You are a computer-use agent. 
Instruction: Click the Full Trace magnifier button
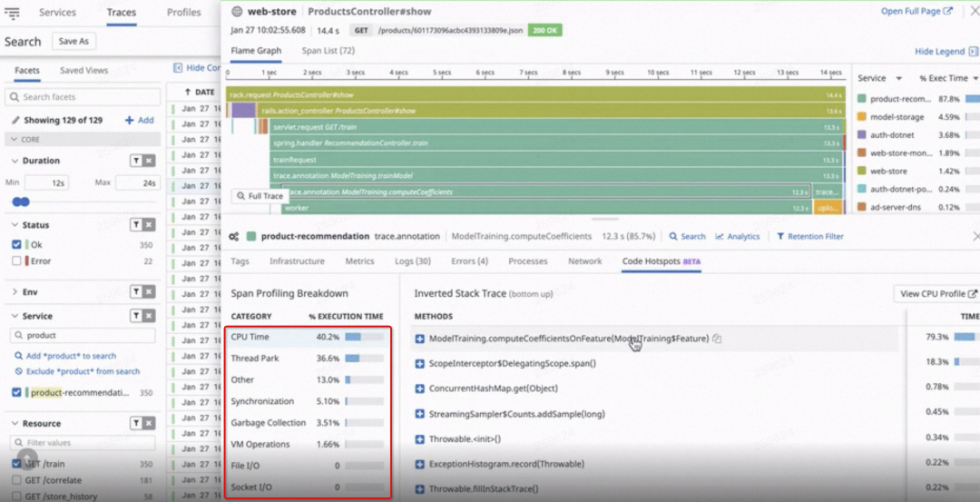coord(260,196)
